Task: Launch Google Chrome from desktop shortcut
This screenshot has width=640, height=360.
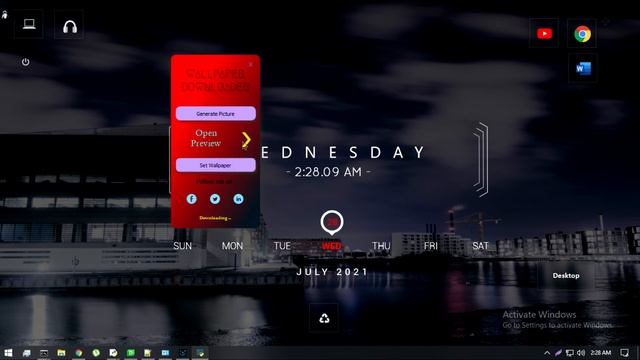Action: 582,34
